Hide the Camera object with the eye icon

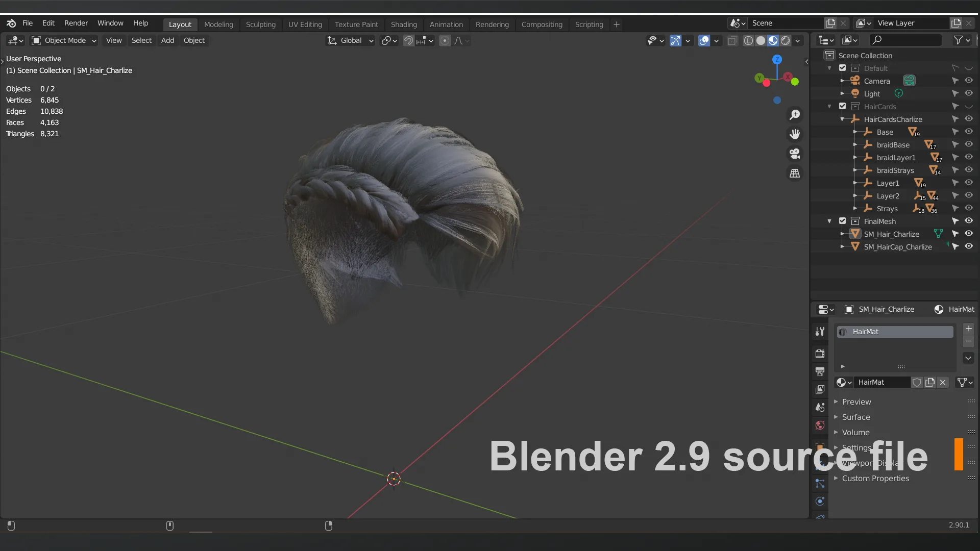pyautogui.click(x=969, y=81)
